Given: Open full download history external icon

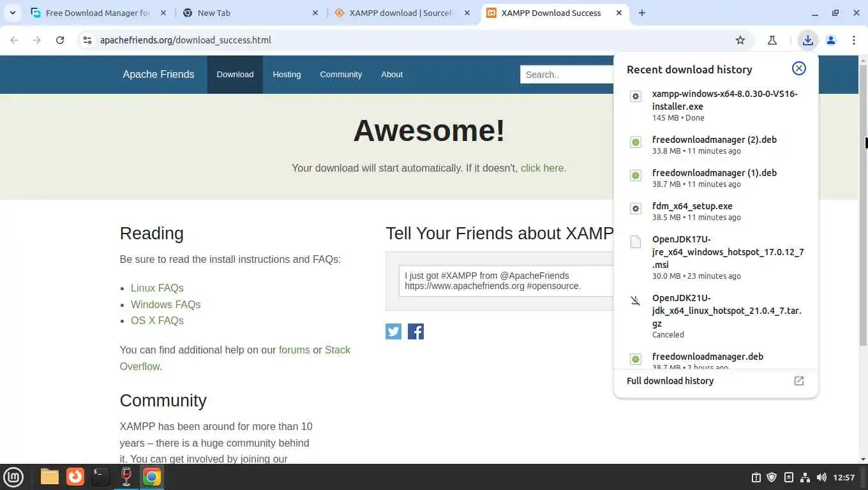Looking at the screenshot, I should coord(798,381).
